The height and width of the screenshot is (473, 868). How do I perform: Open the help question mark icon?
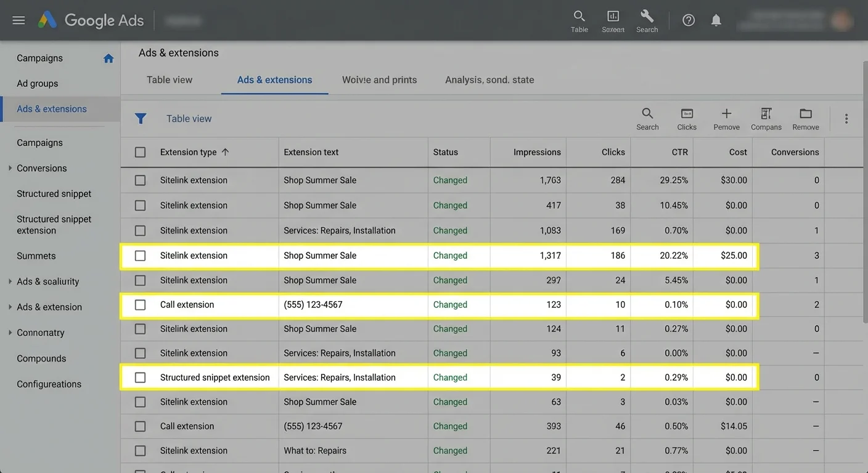click(689, 20)
